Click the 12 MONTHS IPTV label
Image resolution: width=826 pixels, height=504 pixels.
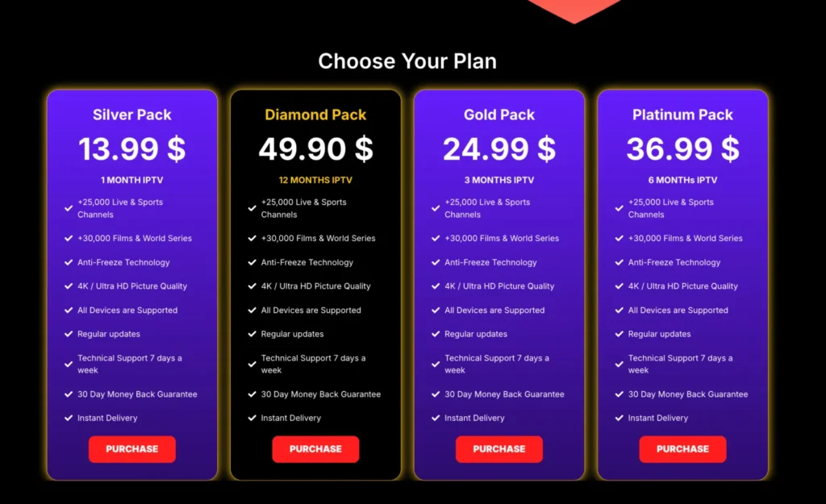315,180
